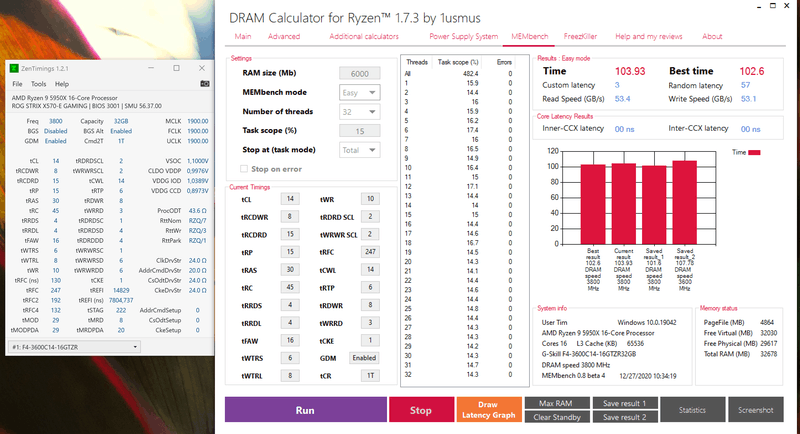Click the Clear Standby button

(557, 417)
